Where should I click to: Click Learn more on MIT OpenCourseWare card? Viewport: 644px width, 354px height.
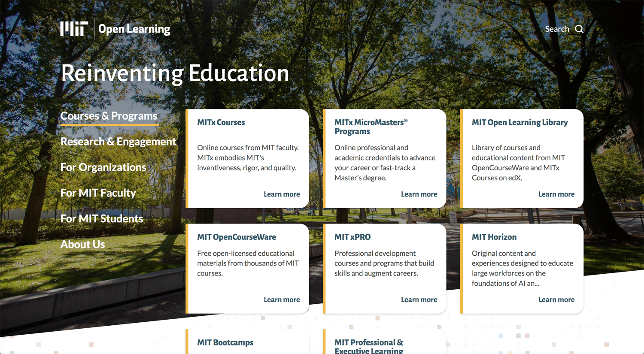pyautogui.click(x=282, y=300)
